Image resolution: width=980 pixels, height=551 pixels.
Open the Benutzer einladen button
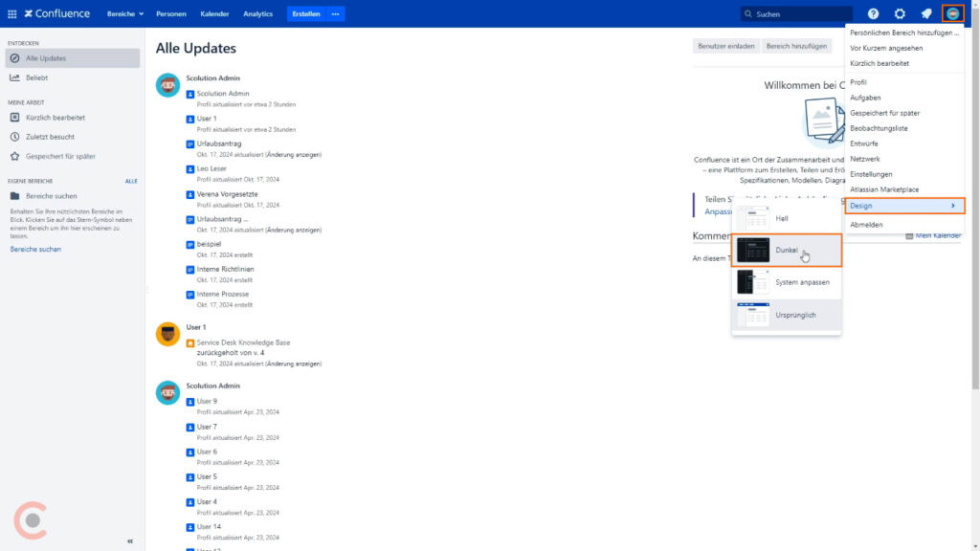click(x=728, y=46)
